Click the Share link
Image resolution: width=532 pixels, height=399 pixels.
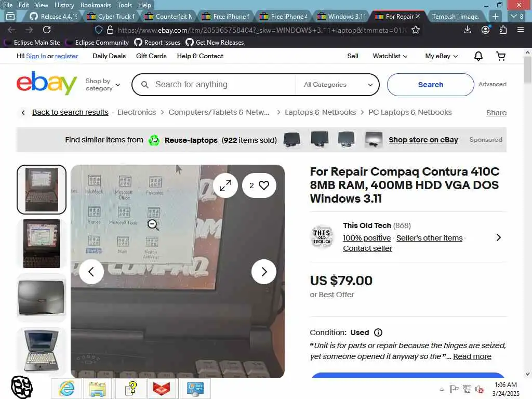click(496, 113)
